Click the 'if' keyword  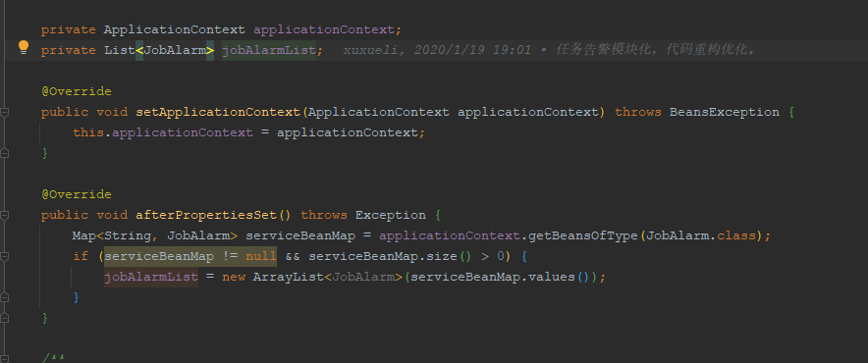click(x=81, y=257)
